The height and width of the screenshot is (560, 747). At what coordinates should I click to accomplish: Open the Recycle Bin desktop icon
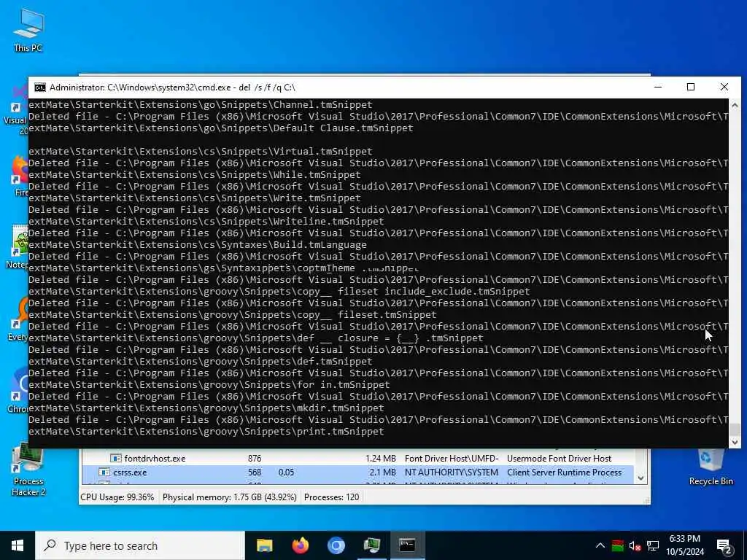[x=711, y=467]
